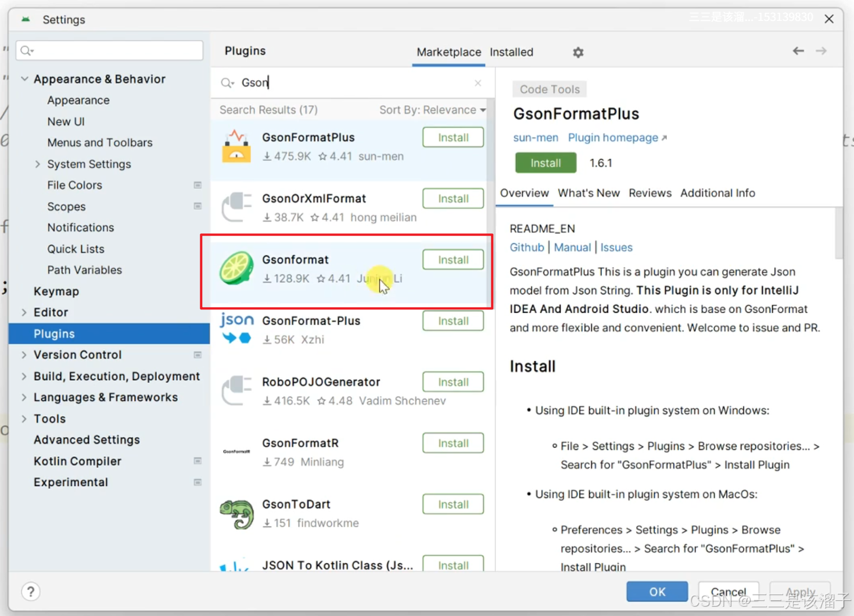
Task: Open Additional Info tab
Action: (x=717, y=193)
